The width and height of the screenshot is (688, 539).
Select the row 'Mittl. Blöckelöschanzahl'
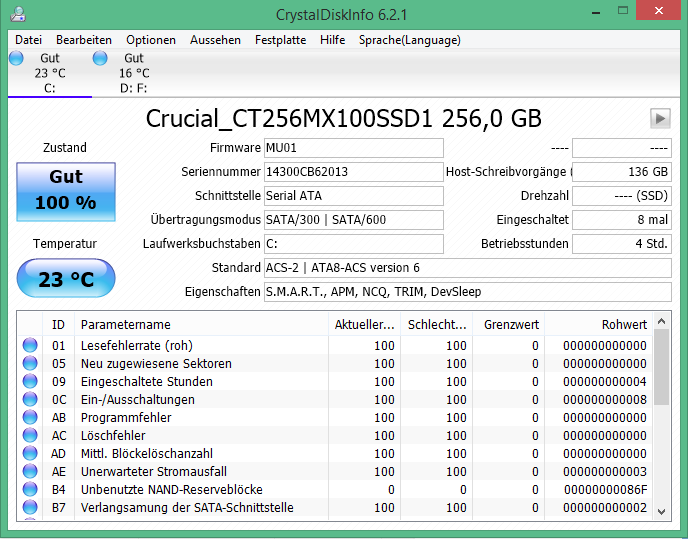(x=335, y=453)
